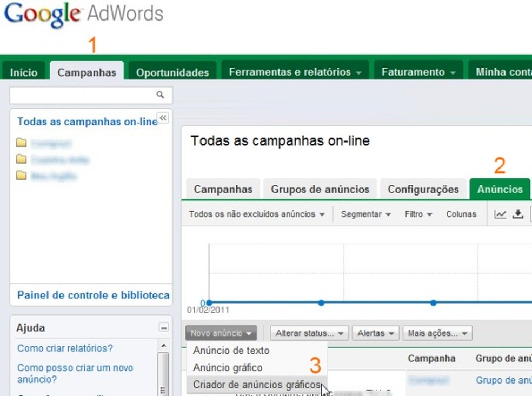The width and height of the screenshot is (532, 396).
Task: Open the Segmentar dropdown
Action: coord(365,214)
